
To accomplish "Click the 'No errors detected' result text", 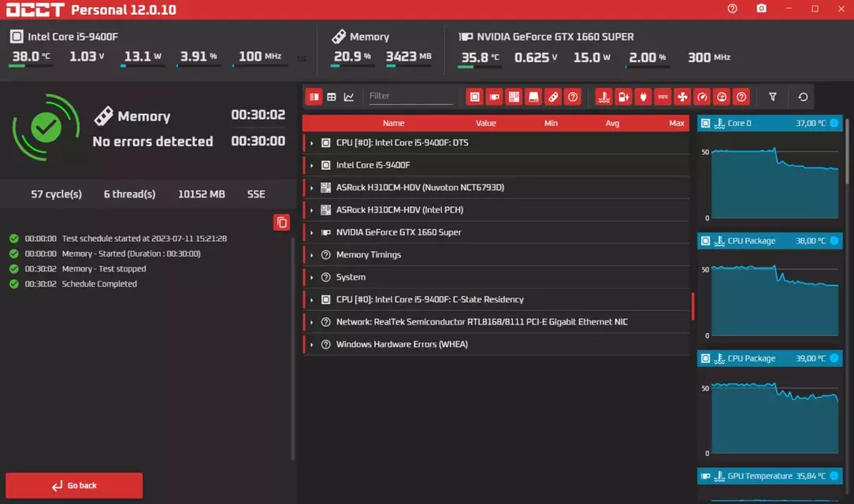I will point(153,142).
